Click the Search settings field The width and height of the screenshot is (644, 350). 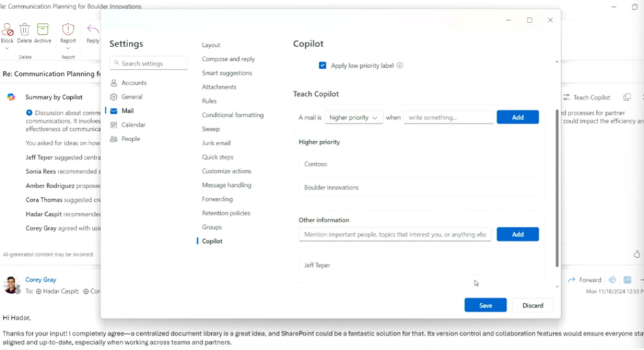[x=149, y=63]
